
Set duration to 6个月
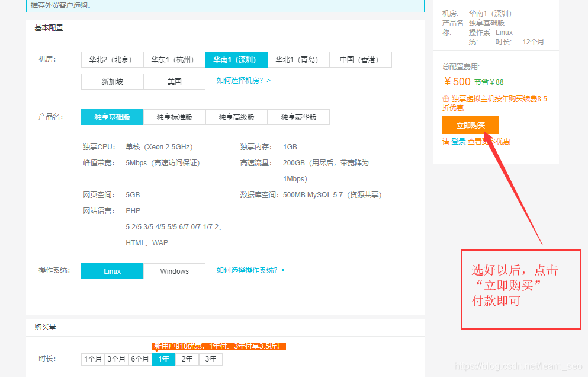click(140, 359)
